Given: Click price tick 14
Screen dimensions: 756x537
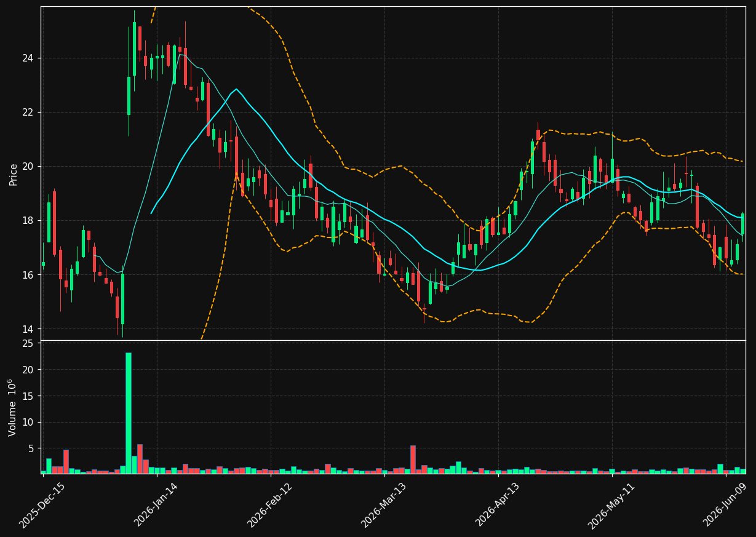Looking at the screenshot, I should [x=28, y=329].
